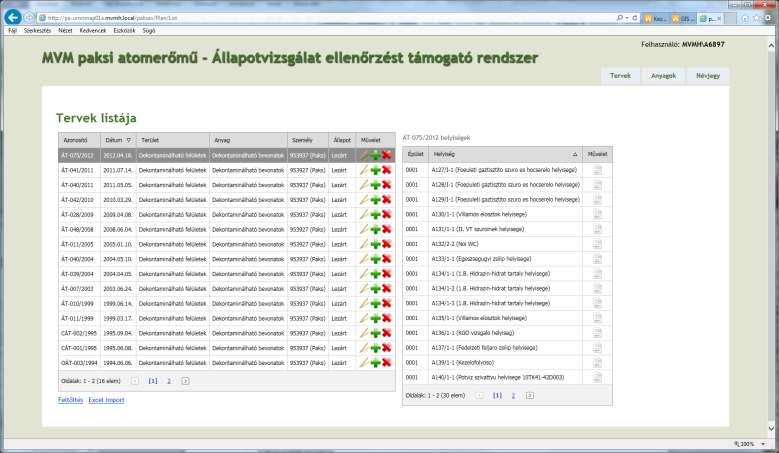779x453 pixels.
Task: Select room A131/1-1 text
Action: point(477,229)
